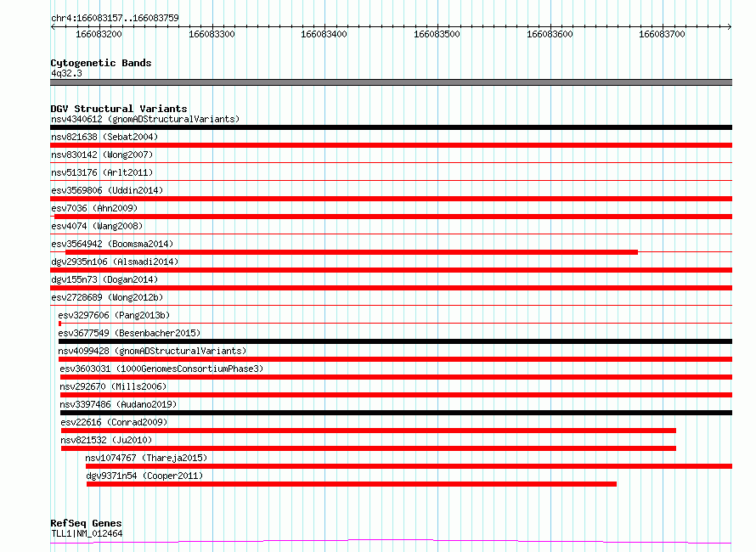756x552 pixels.
Task: Select variant esv3603031 (1000GenomesConsortiumPhase3)
Action: click(161, 369)
